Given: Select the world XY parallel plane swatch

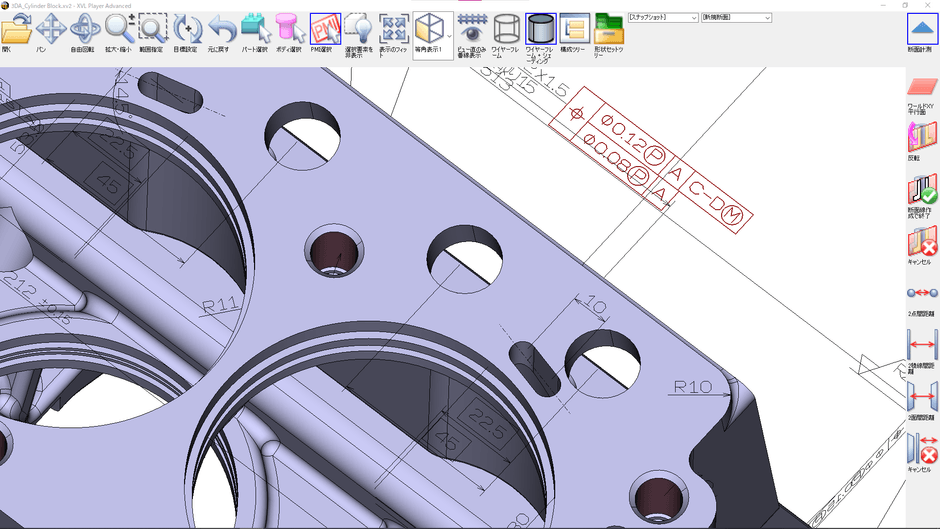Looking at the screenshot, I should click(x=921, y=90).
